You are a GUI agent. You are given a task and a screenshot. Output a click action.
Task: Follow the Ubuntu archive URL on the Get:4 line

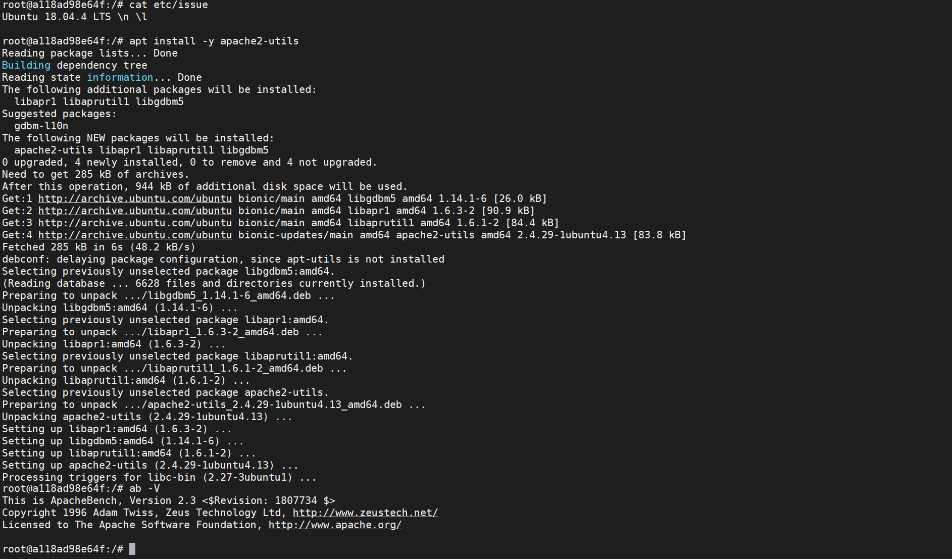pos(135,235)
